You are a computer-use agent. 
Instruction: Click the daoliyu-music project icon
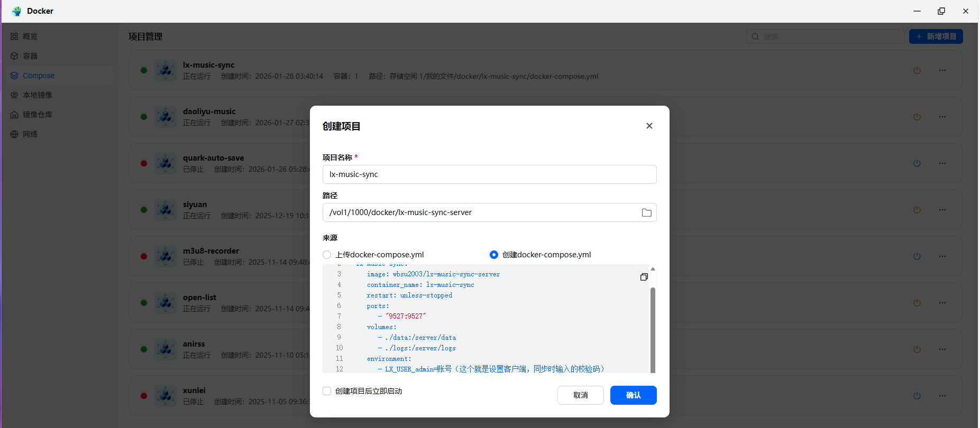coord(166,117)
